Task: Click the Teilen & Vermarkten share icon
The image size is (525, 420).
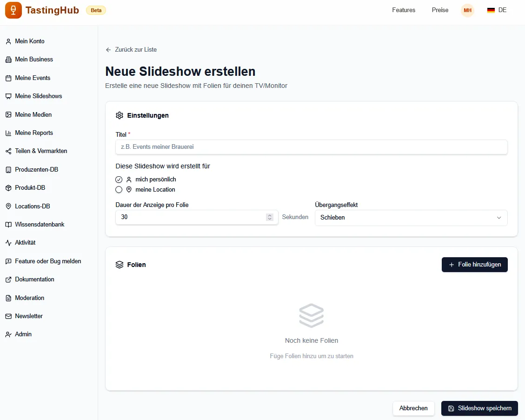Action: click(8, 151)
